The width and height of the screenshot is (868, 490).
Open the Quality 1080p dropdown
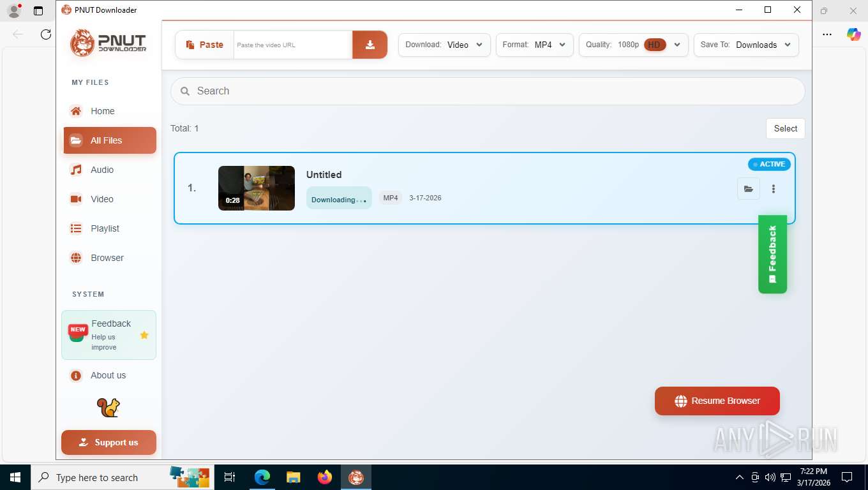tap(633, 45)
